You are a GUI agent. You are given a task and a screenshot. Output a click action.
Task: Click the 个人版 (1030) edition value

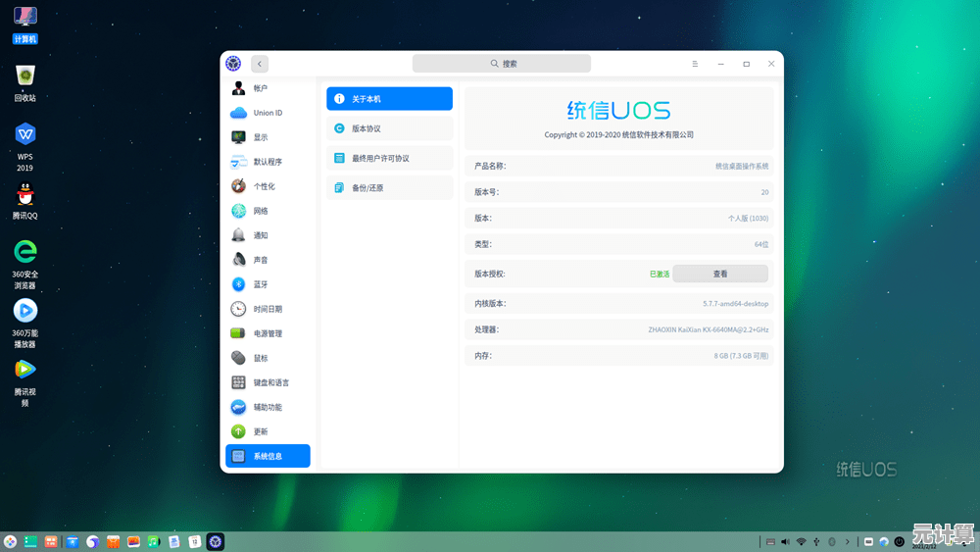click(x=748, y=219)
